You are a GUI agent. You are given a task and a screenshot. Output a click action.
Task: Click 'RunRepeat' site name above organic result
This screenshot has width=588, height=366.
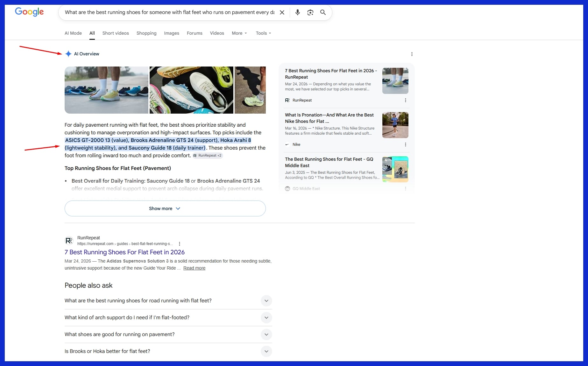89,238
